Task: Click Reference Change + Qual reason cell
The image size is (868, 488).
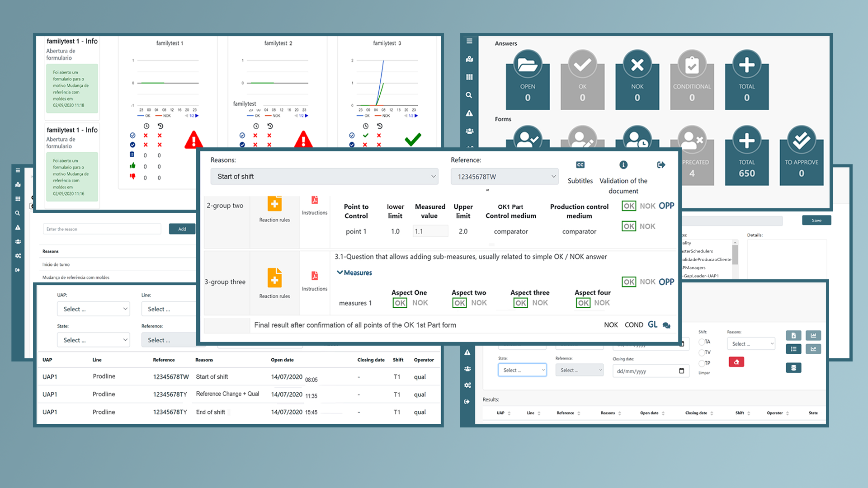Action: (227, 394)
